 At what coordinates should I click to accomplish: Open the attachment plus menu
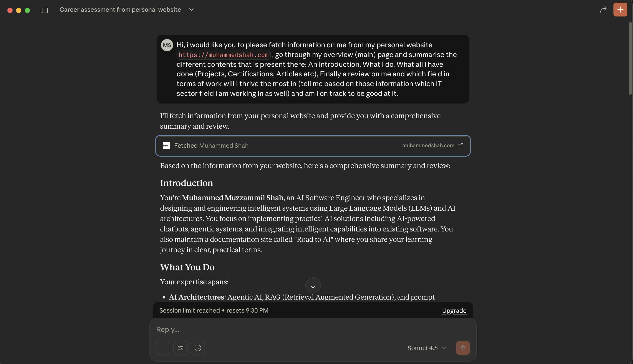pos(163,348)
